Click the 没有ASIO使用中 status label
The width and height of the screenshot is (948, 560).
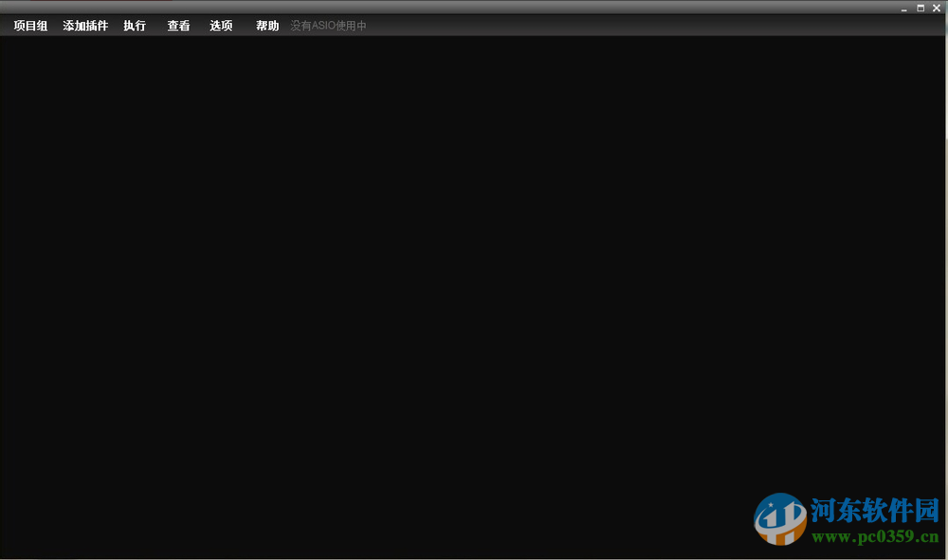(329, 26)
